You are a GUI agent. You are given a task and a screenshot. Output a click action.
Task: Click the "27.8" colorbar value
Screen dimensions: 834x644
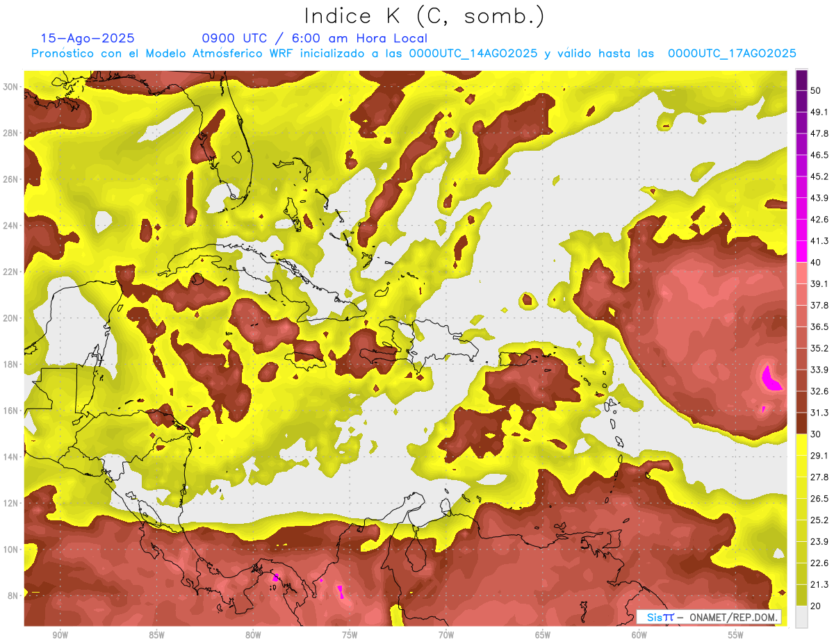[x=819, y=477]
